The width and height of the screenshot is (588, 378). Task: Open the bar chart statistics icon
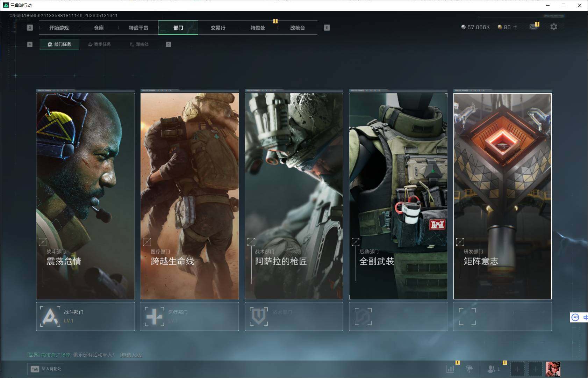[450, 369]
